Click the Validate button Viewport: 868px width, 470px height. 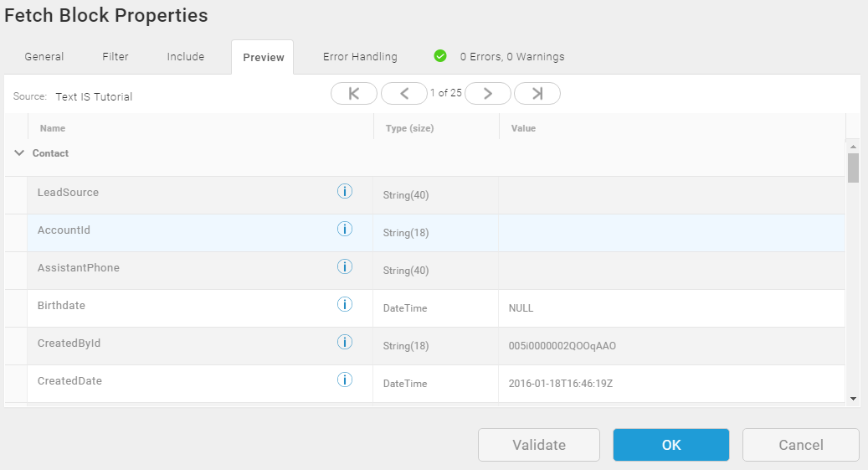(x=538, y=445)
